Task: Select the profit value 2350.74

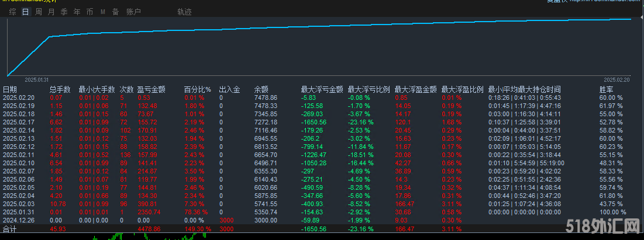Action: tap(149, 212)
